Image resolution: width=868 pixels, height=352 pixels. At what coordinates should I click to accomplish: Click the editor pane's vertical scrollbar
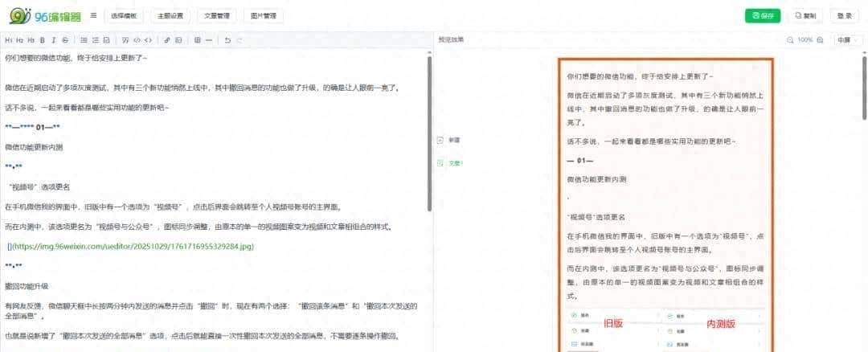pos(429,133)
